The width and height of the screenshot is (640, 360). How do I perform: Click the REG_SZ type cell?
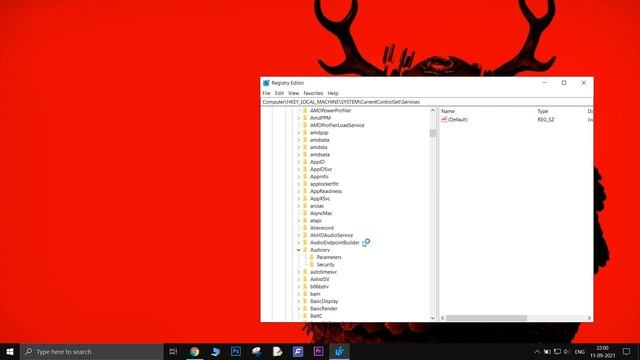[x=546, y=120]
